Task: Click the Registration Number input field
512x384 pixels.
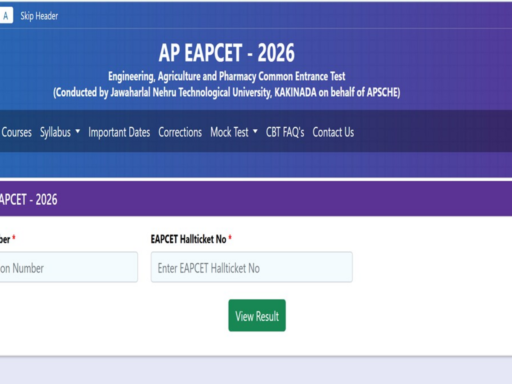Action: click(68, 267)
